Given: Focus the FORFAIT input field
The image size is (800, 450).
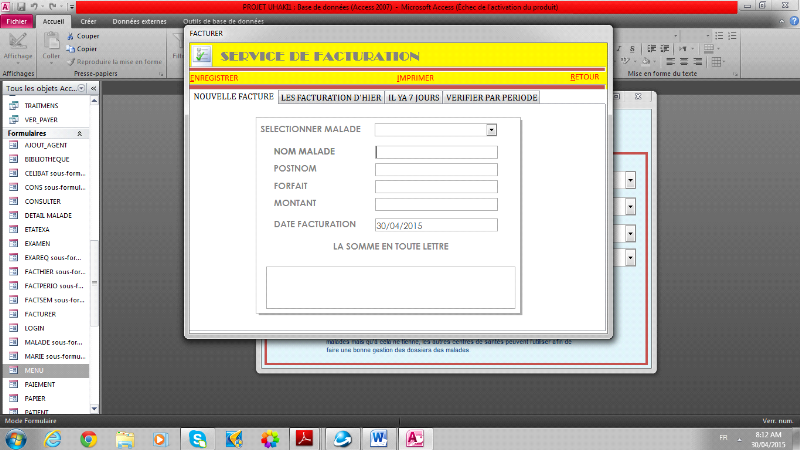Looking at the screenshot, I should [x=436, y=187].
